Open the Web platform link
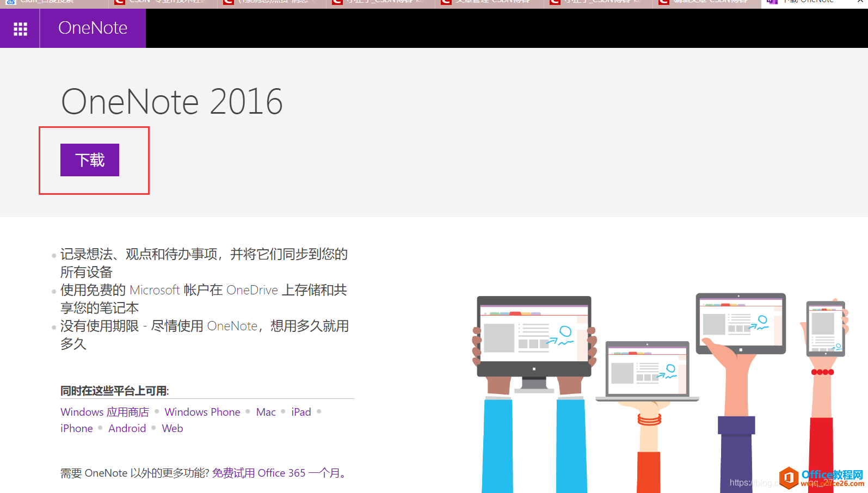 tap(173, 428)
